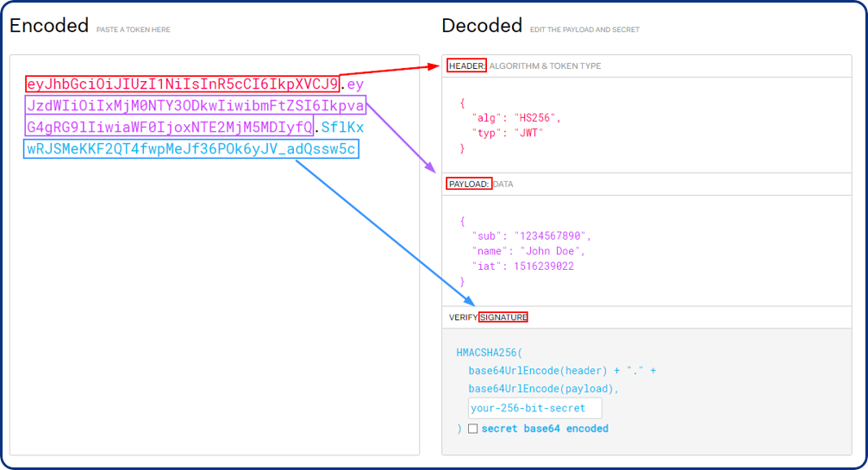The height and width of the screenshot is (470, 868).
Task: Click the Decoded heading
Action: [x=482, y=26]
